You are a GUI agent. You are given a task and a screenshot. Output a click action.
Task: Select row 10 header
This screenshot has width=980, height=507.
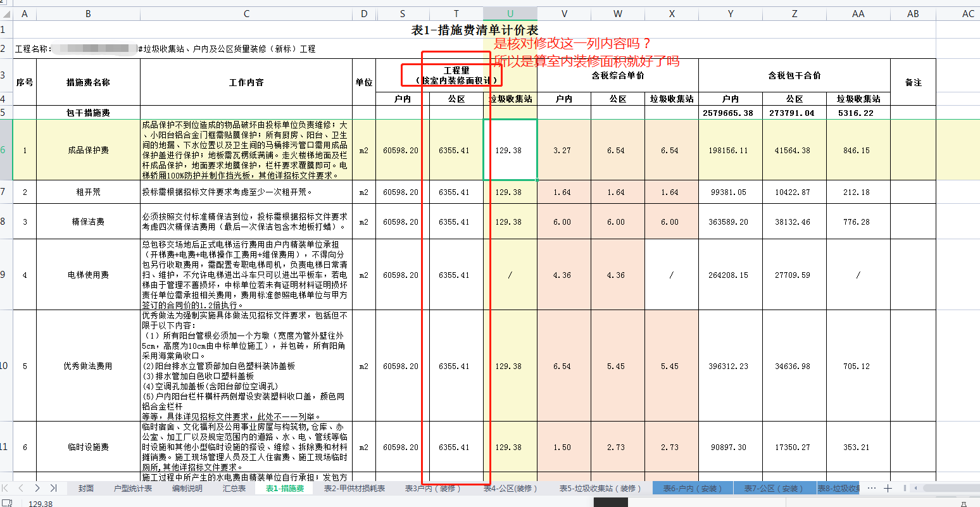6,366
